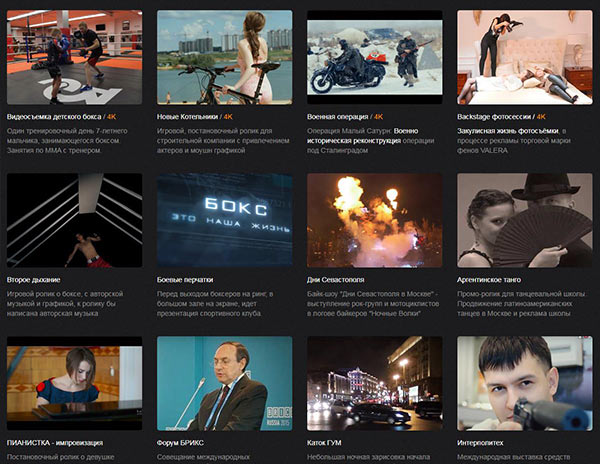Click description starting 'Международная выставка средств'
Image resolution: width=600 pixels, height=464 pixels.
tap(514, 457)
